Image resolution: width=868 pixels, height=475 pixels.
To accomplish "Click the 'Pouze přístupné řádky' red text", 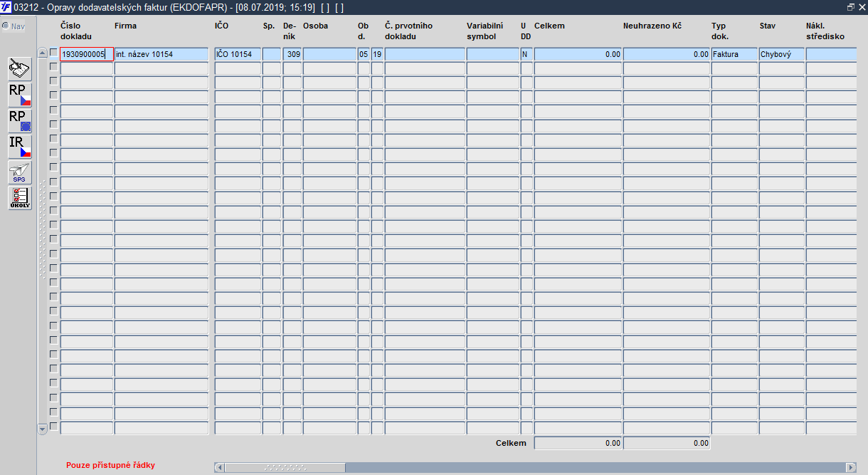I will click(110, 465).
